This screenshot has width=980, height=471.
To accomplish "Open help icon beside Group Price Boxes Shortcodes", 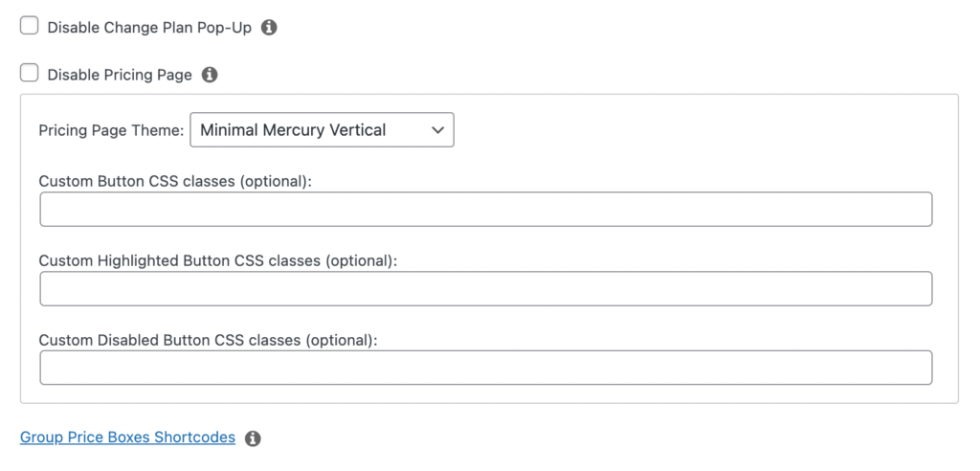I will (253, 438).
